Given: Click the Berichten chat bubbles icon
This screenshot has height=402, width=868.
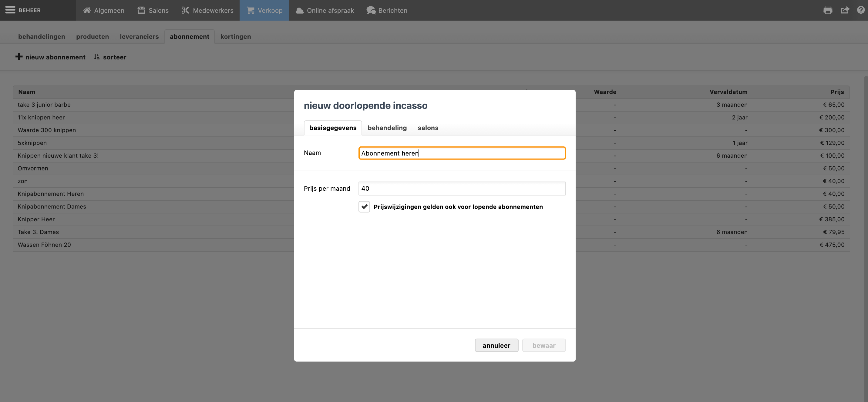Looking at the screenshot, I should [371, 10].
